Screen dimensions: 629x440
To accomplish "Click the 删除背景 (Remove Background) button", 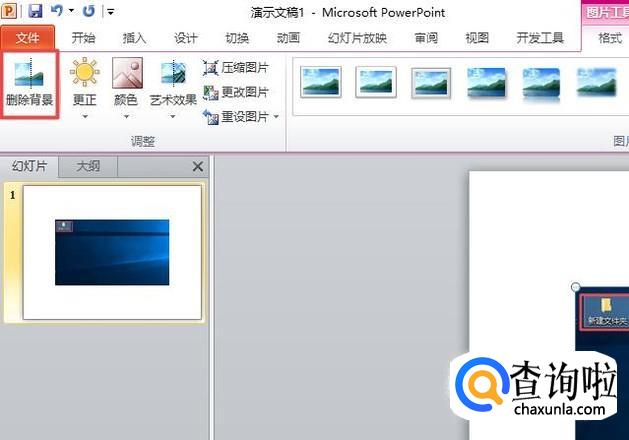I will pos(29,84).
